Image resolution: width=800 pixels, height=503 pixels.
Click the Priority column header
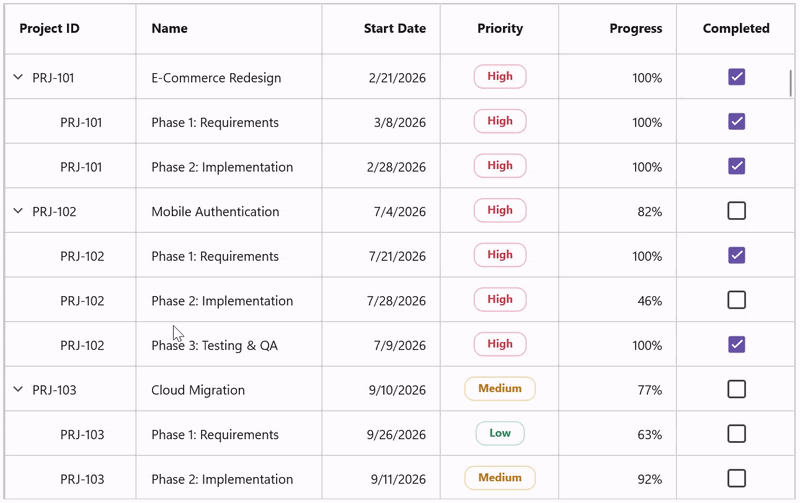(500, 29)
